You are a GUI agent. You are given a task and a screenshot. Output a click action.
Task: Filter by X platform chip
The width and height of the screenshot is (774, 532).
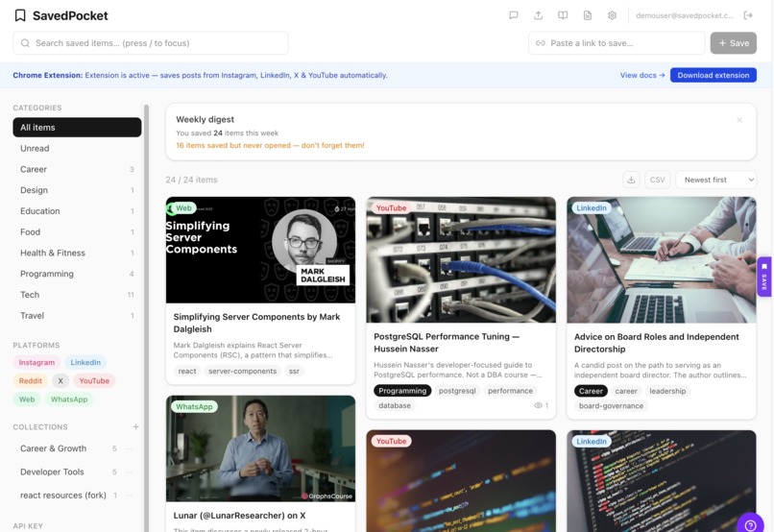(60, 381)
